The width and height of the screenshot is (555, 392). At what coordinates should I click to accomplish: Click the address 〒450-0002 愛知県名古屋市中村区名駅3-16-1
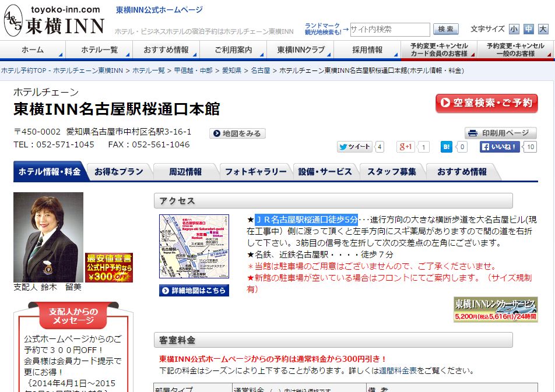click(102, 132)
